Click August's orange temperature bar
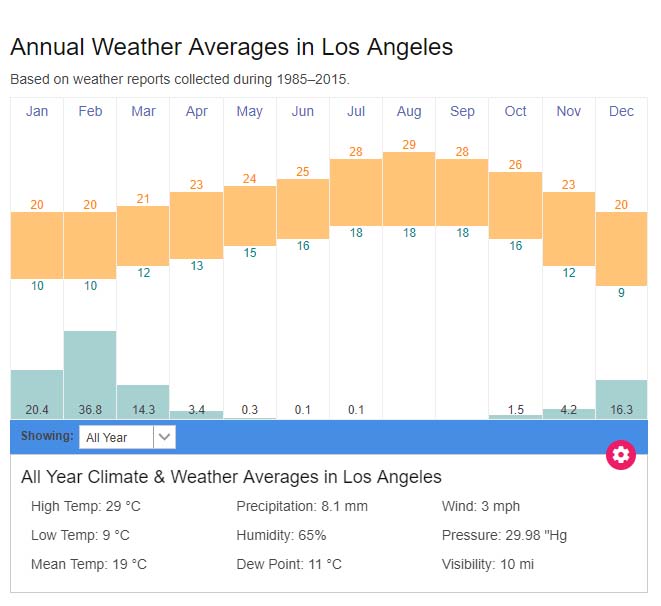 pos(409,188)
